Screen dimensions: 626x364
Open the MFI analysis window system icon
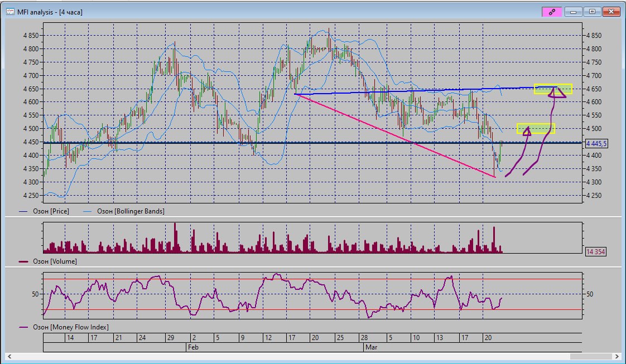click(10, 12)
